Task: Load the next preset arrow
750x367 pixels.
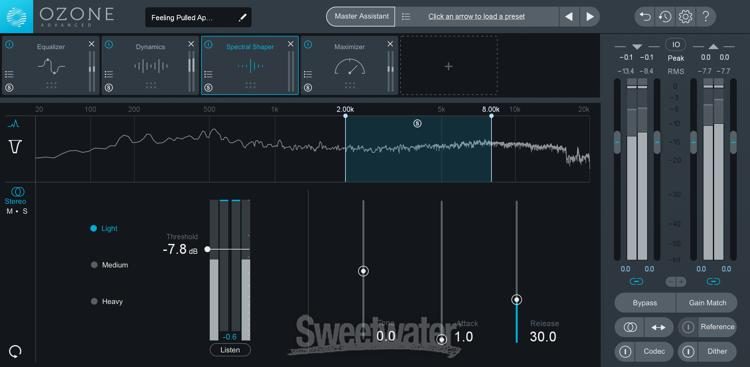Action: pos(590,17)
